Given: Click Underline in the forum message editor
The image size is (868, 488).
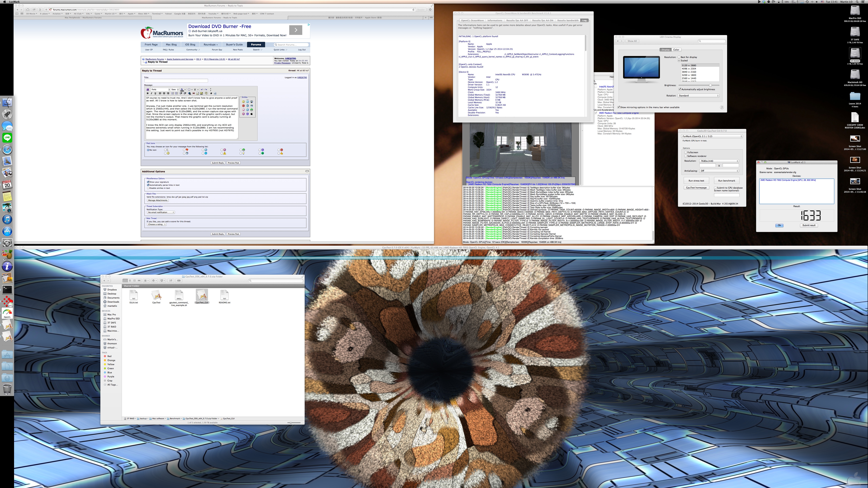Looking at the screenshot, I should point(155,93).
